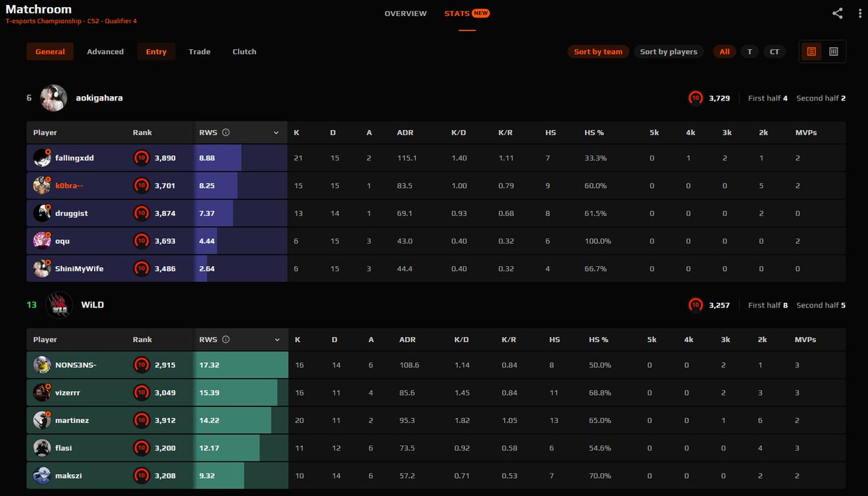Filter stats by T side
This screenshot has width=868, height=496.
tap(750, 51)
